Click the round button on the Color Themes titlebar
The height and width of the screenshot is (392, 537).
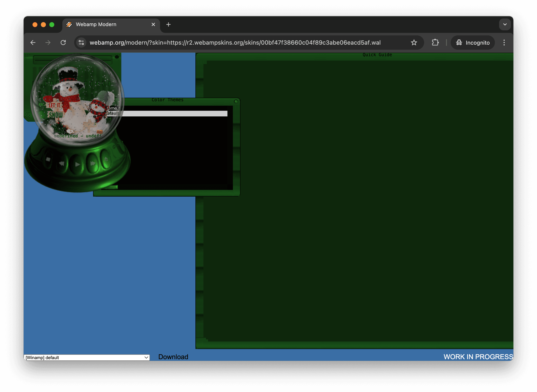(x=236, y=101)
